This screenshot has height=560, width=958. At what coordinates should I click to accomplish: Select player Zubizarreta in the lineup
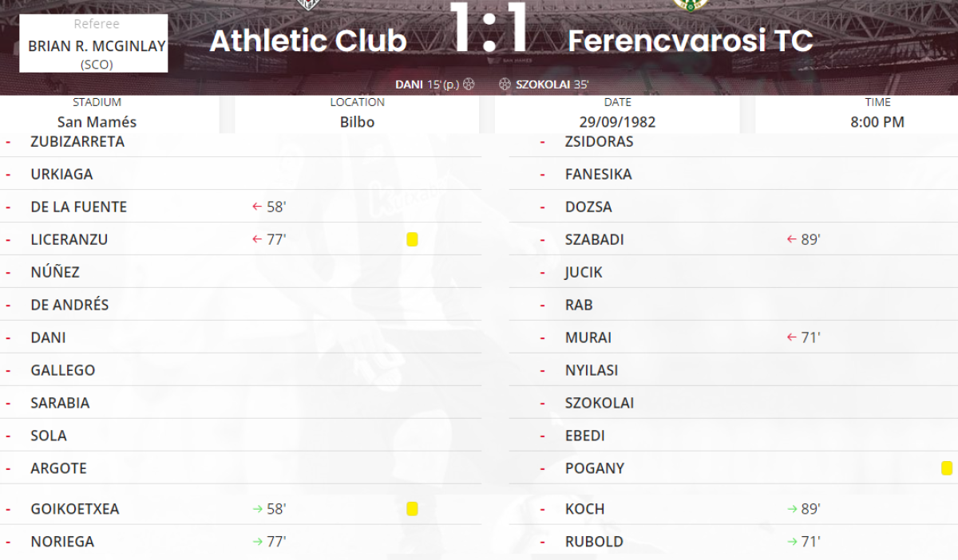[77, 141]
